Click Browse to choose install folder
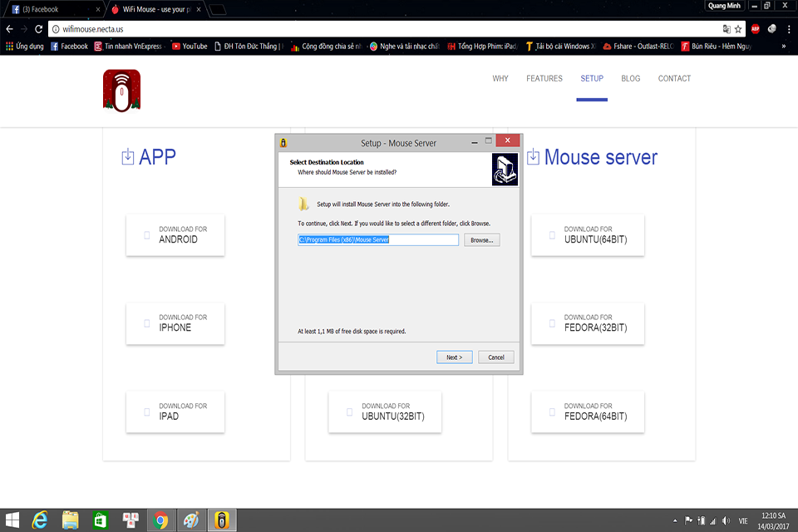Viewport: 798px width, 532px height. [482, 239]
